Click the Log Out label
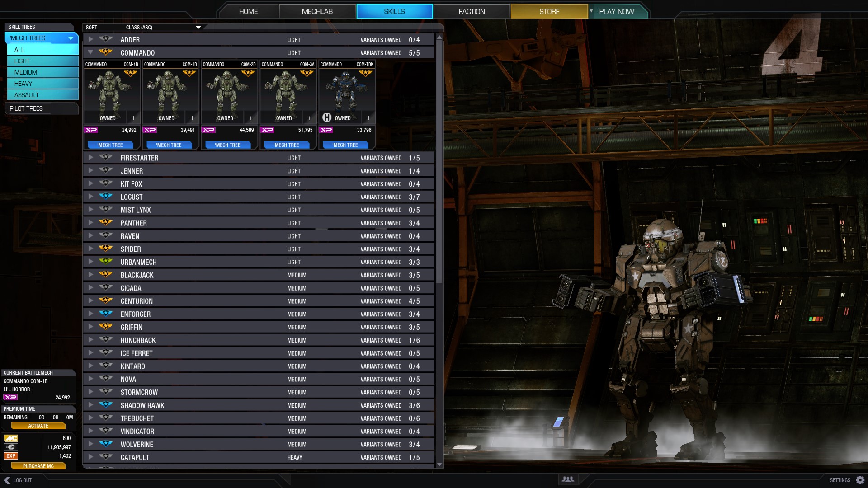Viewport: 868px width, 488px height. click(x=23, y=480)
